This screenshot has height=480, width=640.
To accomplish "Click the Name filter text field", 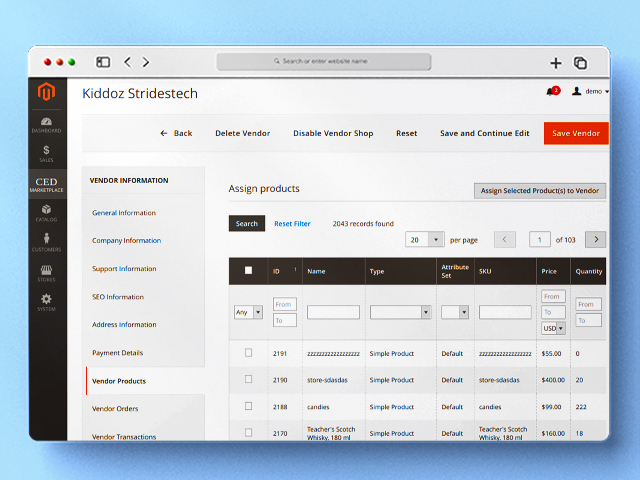I will (333, 312).
